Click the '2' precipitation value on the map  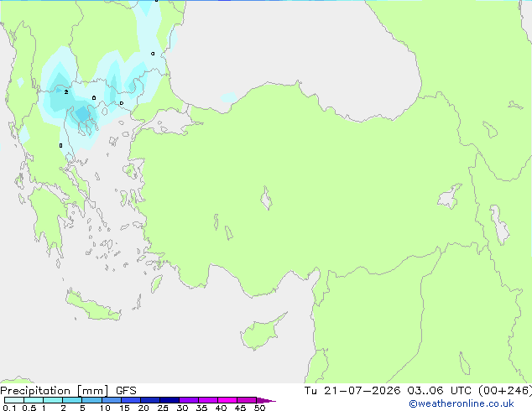[x=66, y=92]
